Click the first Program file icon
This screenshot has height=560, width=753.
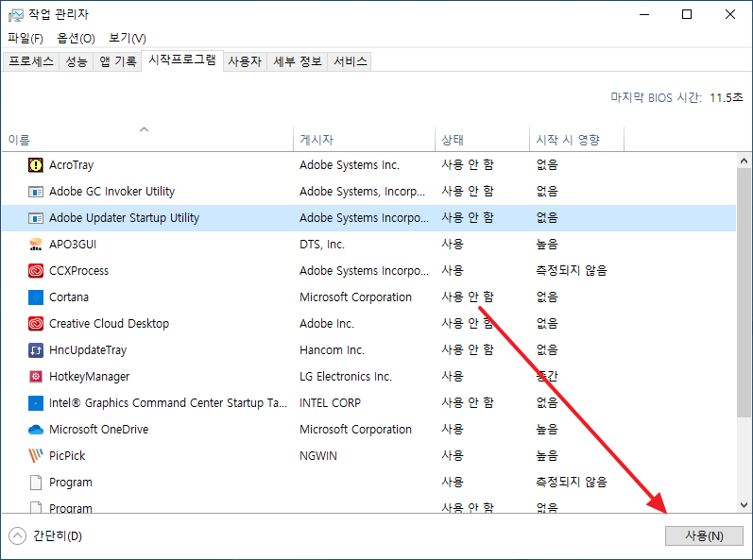[36, 483]
